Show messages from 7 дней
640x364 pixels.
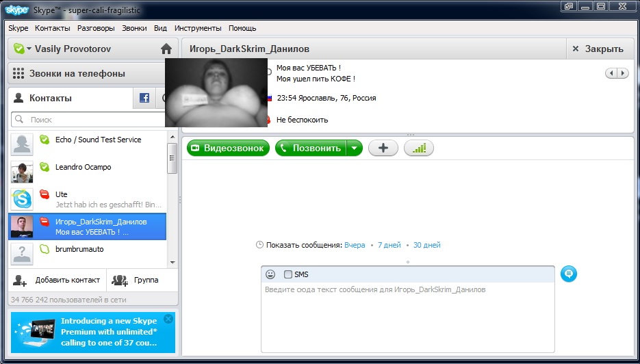[389, 245]
